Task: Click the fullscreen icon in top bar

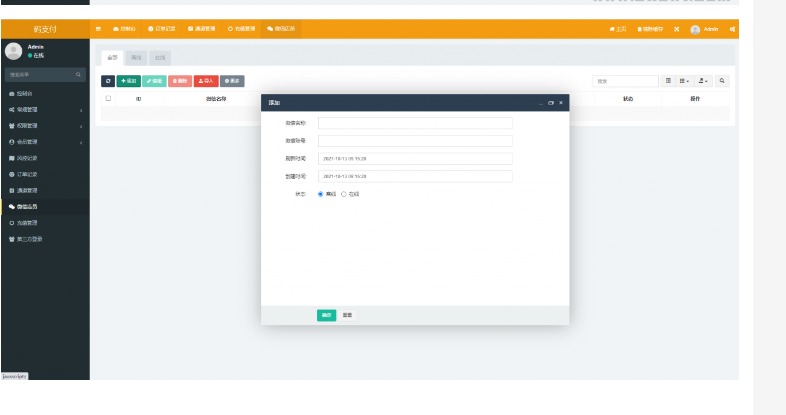Action: click(x=676, y=29)
